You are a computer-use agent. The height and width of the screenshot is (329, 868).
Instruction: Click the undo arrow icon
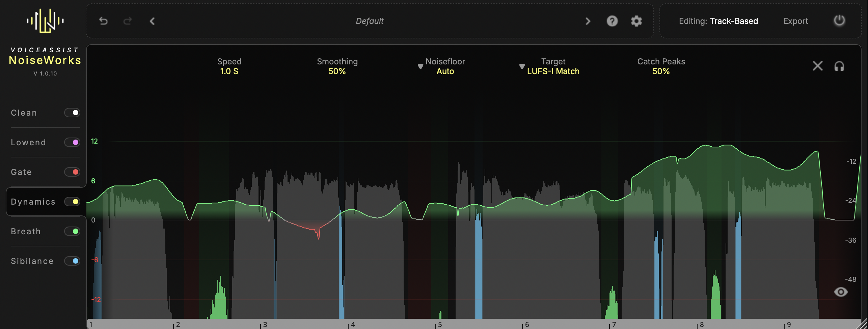(103, 21)
